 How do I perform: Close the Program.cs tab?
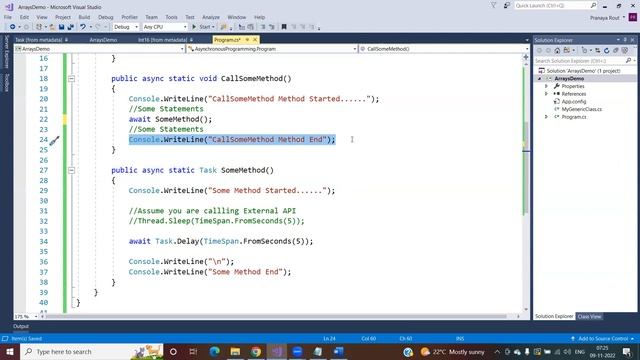click(x=255, y=40)
